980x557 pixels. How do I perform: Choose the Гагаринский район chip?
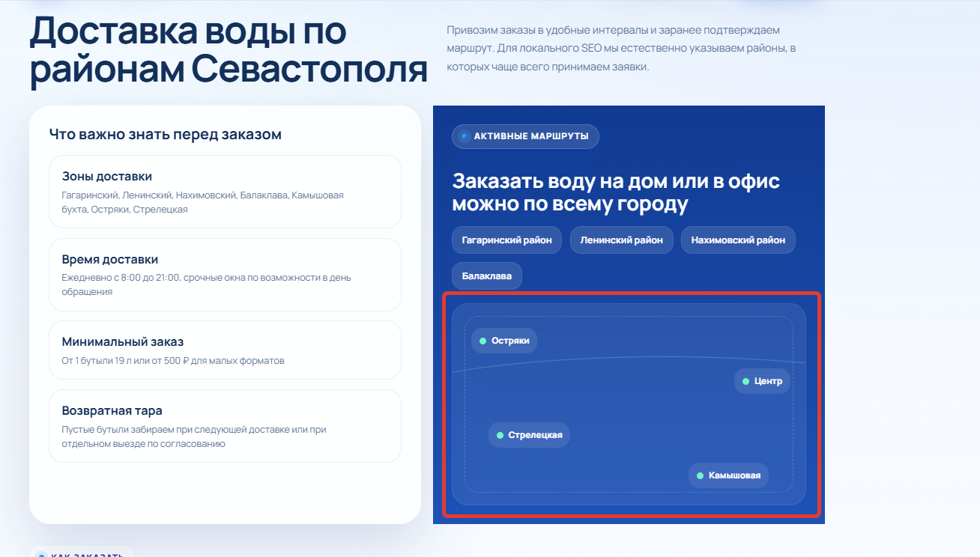(x=506, y=240)
